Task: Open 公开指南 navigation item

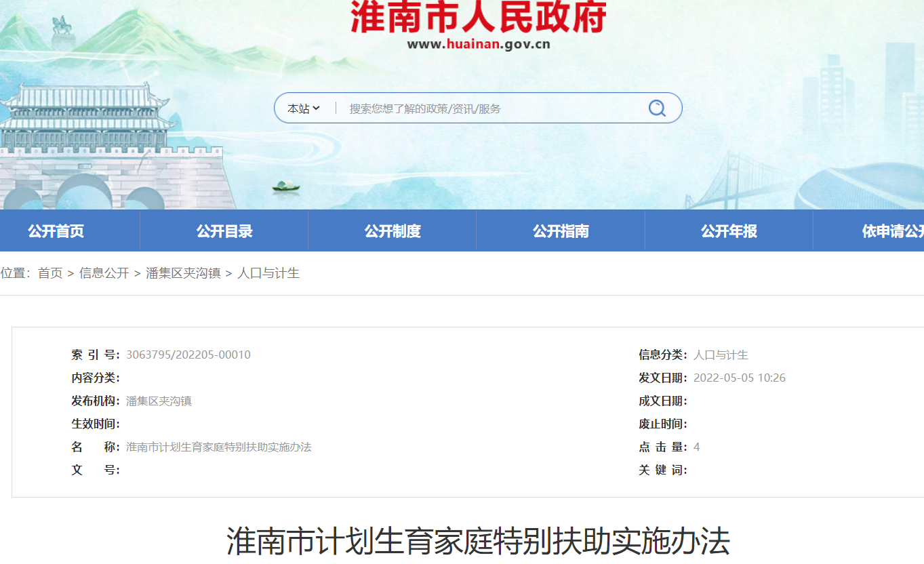Action: pos(560,230)
